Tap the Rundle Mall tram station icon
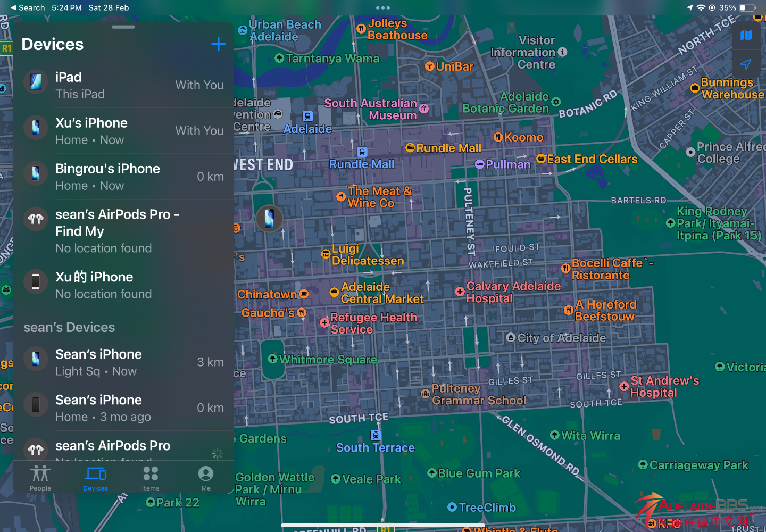The width and height of the screenshot is (766, 532). point(362,152)
